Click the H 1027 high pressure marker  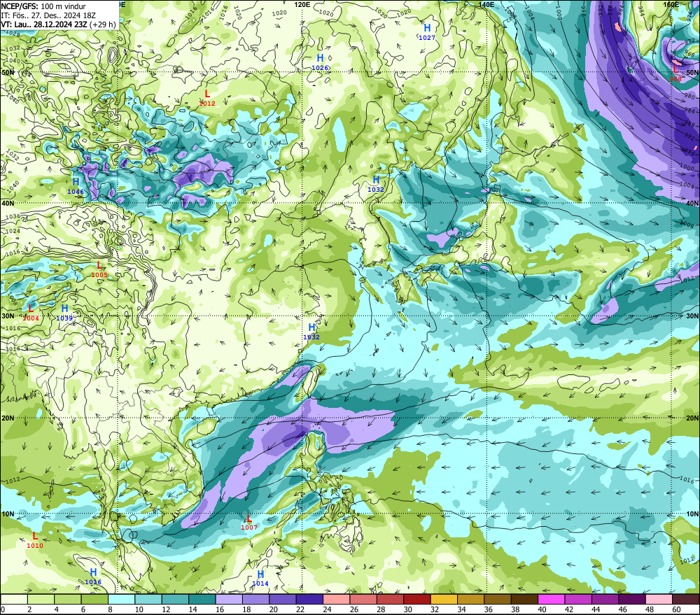coord(427,32)
